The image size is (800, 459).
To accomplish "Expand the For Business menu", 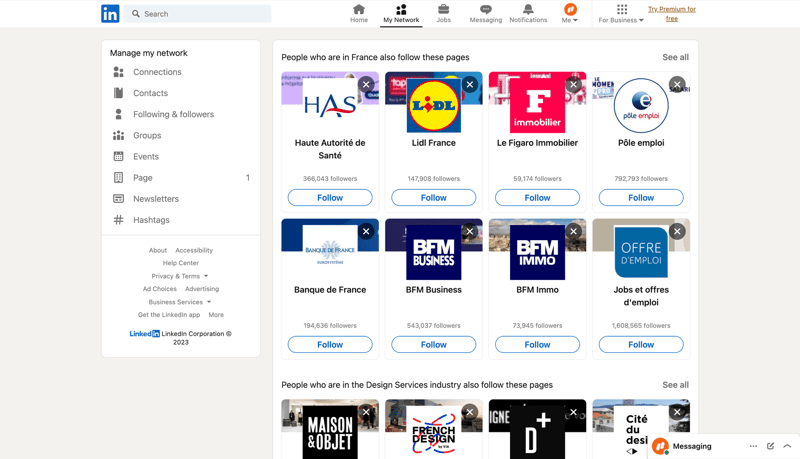I will coord(621,14).
